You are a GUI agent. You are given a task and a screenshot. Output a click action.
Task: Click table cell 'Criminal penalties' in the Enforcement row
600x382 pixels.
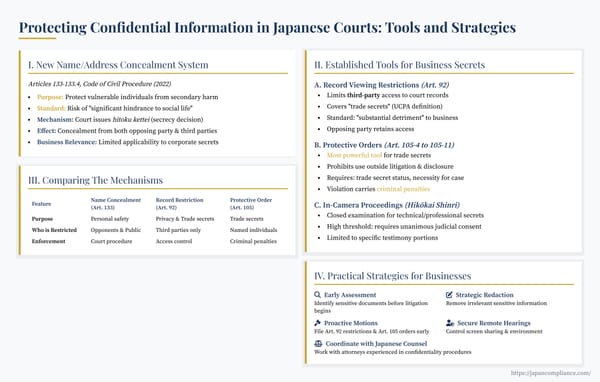253,241
